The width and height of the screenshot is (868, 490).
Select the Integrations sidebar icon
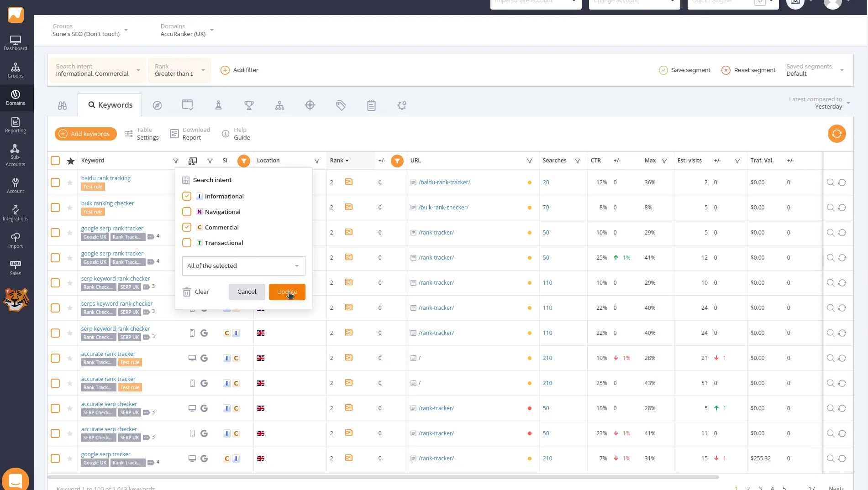pyautogui.click(x=16, y=211)
